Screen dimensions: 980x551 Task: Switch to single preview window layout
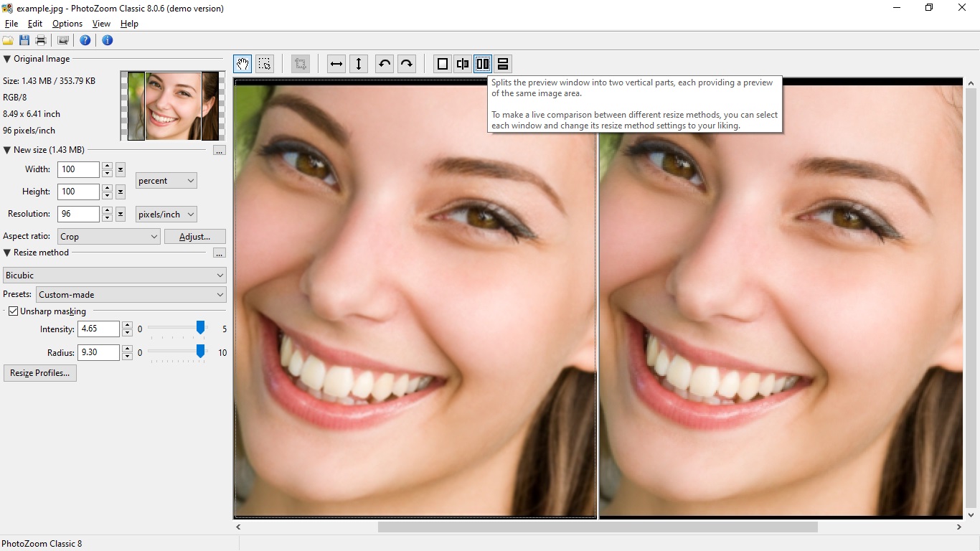tap(443, 64)
